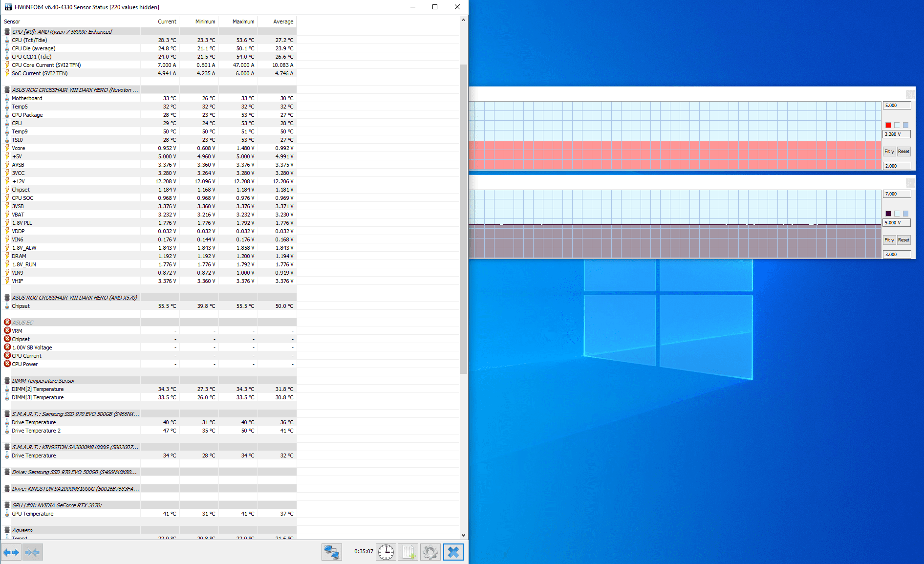Click the red X icon beside ASUS EC
The image size is (924, 564).
coord(7,323)
